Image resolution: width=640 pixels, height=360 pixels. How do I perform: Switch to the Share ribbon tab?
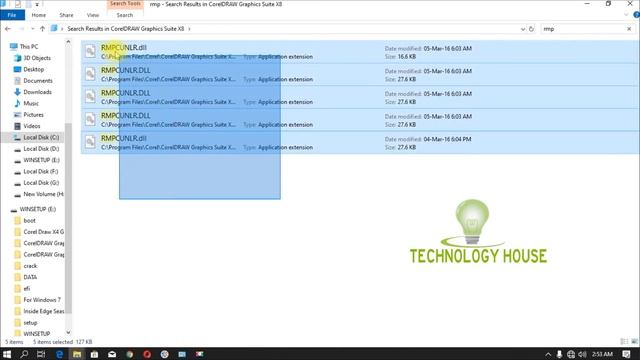point(66,15)
